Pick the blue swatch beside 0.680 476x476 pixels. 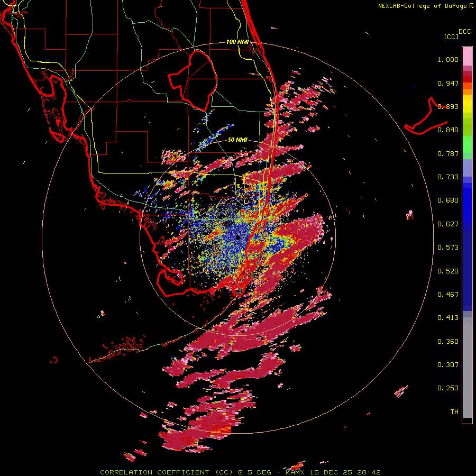point(467,204)
